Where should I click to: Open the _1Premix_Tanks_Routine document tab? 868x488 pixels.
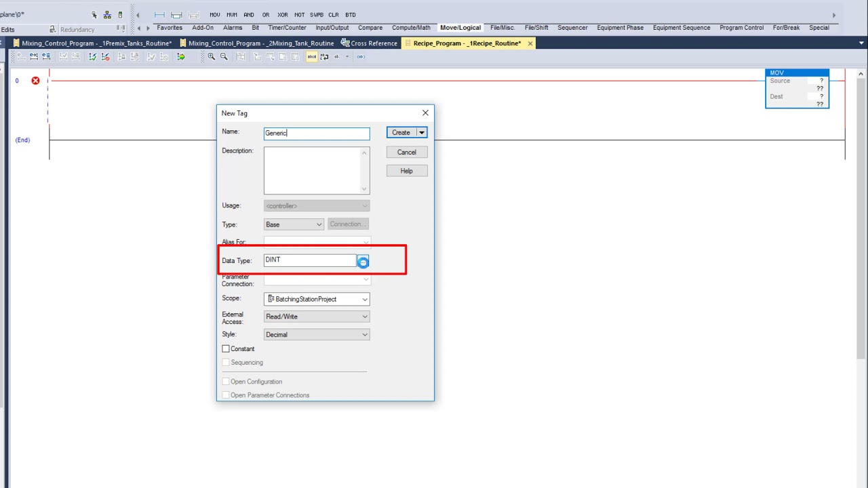click(92, 43)
